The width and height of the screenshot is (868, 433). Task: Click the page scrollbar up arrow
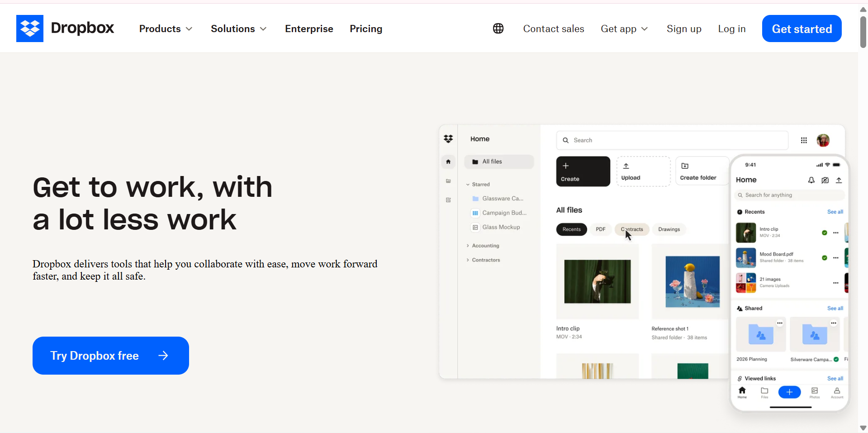point(863,9)
